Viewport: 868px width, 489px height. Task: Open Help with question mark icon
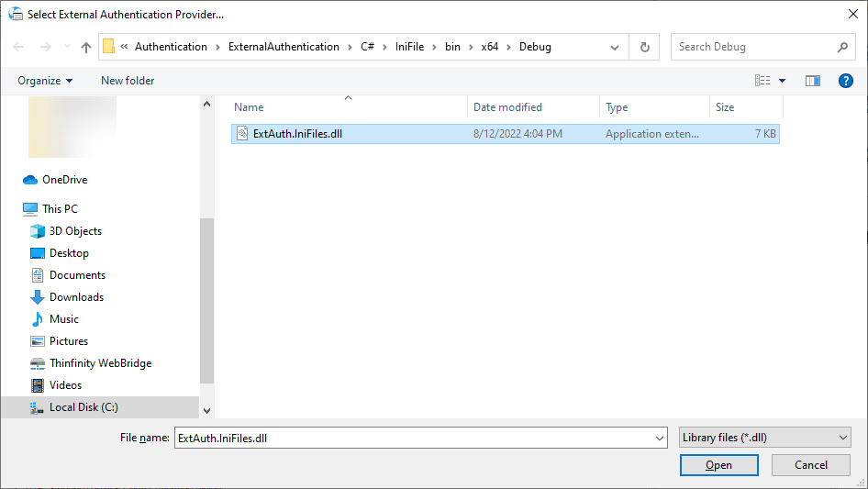846,81
